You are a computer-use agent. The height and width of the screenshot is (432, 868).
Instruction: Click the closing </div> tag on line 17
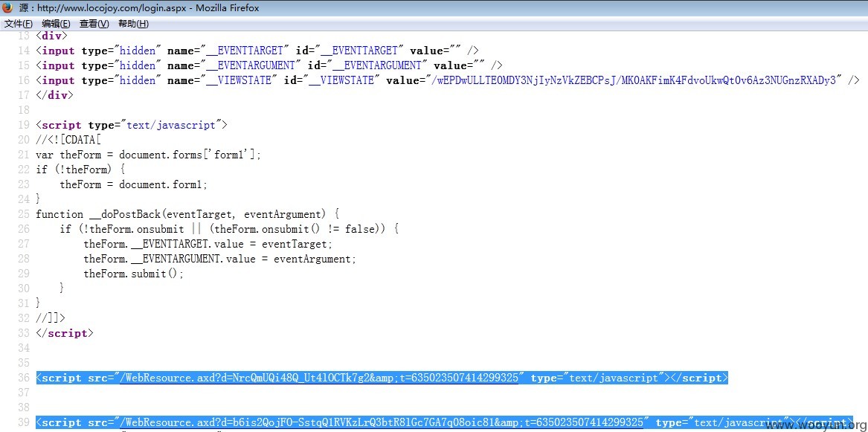point(54,96)
